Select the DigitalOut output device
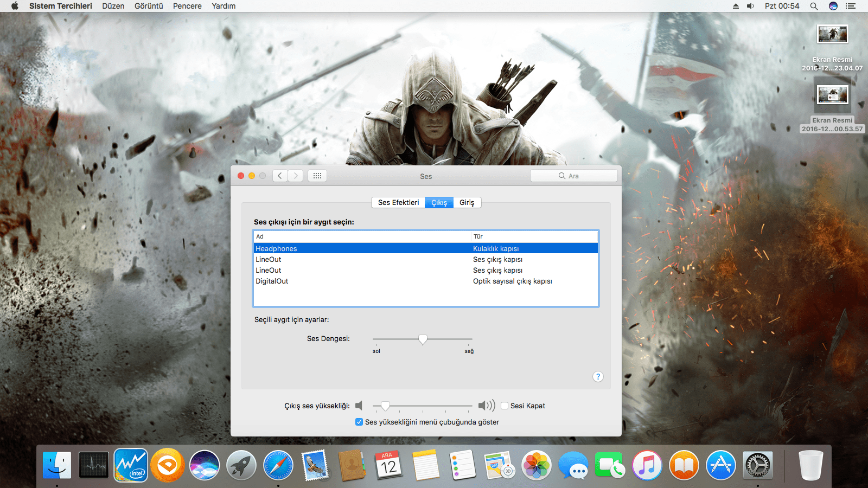868x488 pixels. (426, 281)
